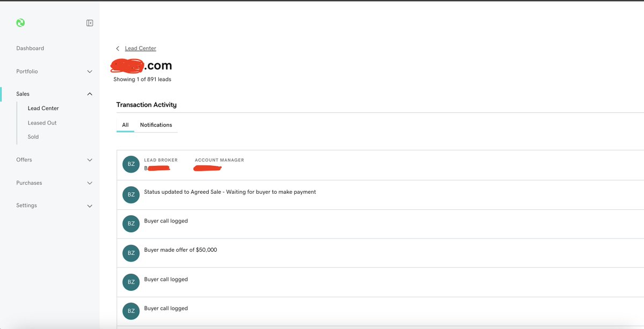Open the Purchases menu item
This screenshot has width=644, height=329.
point(29,183)
